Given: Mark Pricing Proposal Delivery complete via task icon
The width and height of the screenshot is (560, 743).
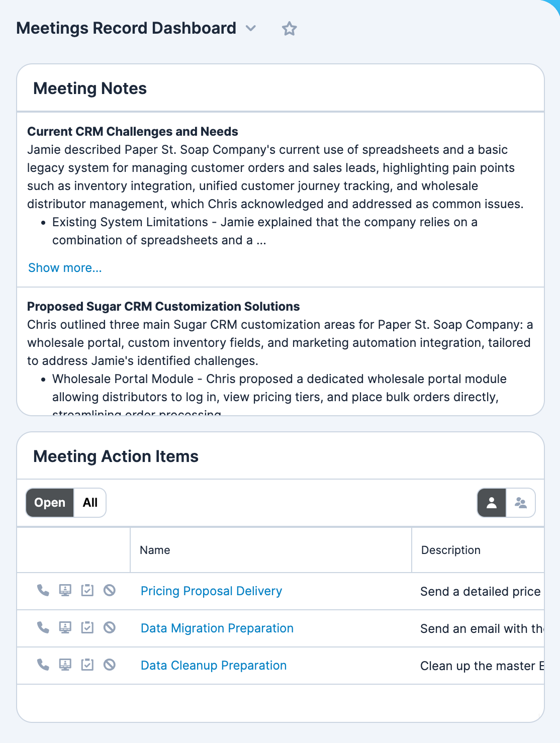Looking at the screenshot, I should [87, 591].
